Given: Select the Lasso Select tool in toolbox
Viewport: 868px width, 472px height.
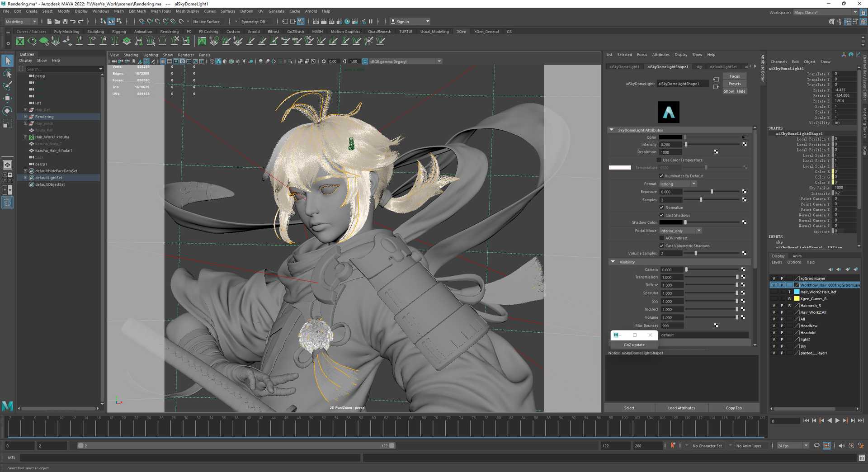Looking at the screenshot, I should point(8,73).
